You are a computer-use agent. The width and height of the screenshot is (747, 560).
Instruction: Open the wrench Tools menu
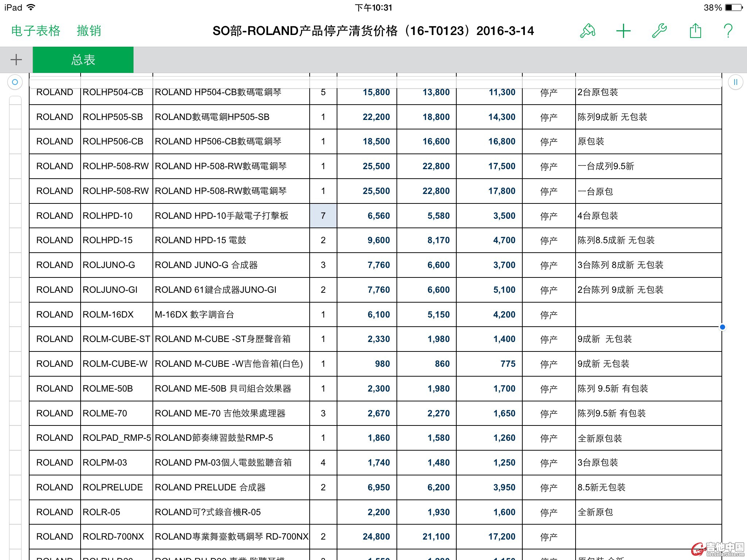click(659, 31)
